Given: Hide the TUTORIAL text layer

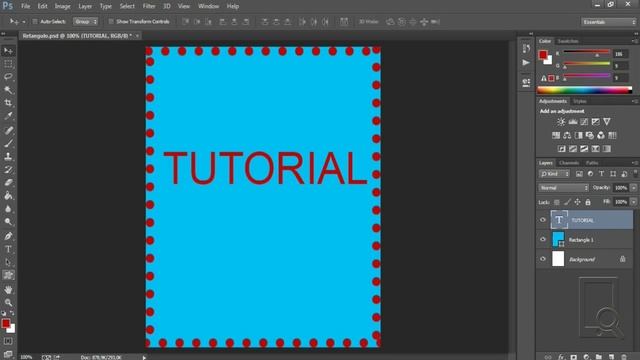Looking at the screenshot, I should [x=543, y=220].
